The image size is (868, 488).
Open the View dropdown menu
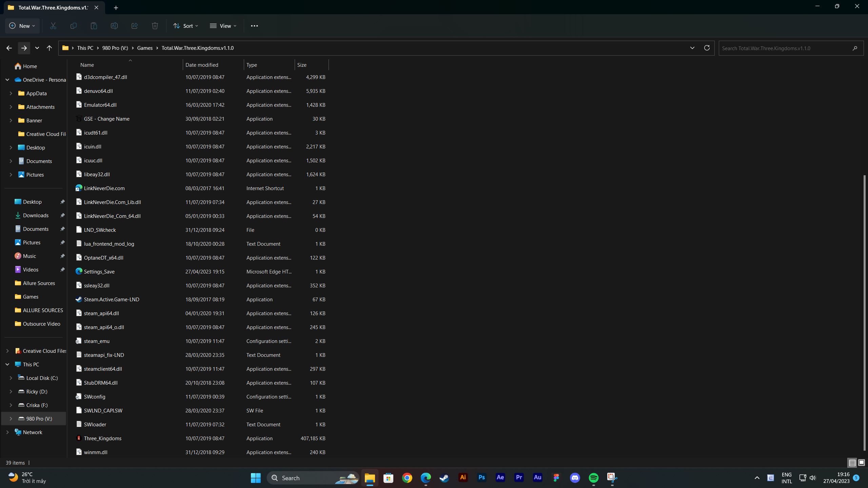point(223,26)
